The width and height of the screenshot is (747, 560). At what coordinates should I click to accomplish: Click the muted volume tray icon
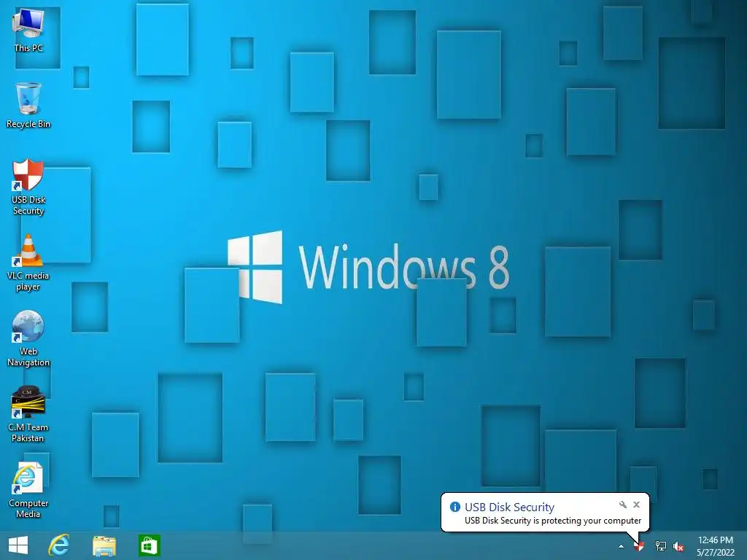[678, 547]
